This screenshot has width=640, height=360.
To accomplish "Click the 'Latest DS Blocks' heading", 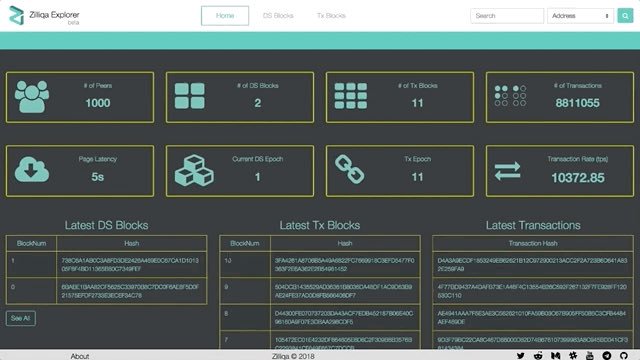I will pos(106,225).
